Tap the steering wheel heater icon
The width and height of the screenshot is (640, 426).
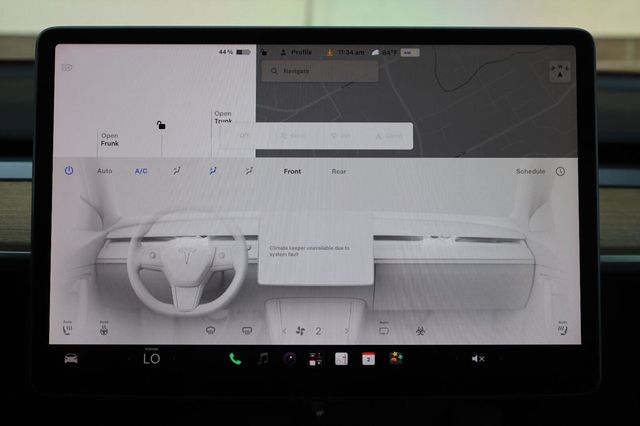point(104,328)
